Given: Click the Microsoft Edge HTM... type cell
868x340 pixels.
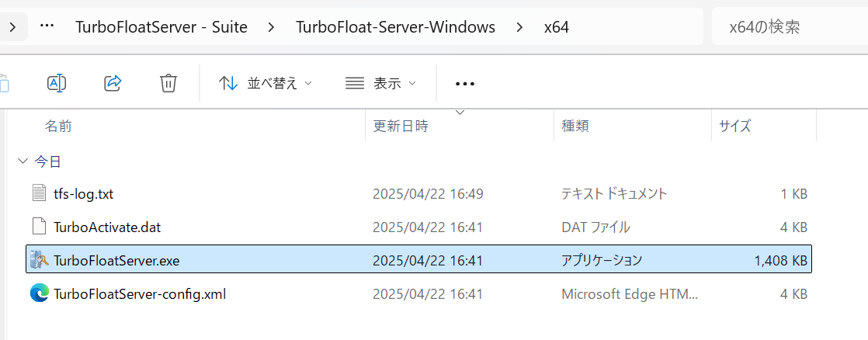Looking at the screenshot, I should (x=630, y=293).
